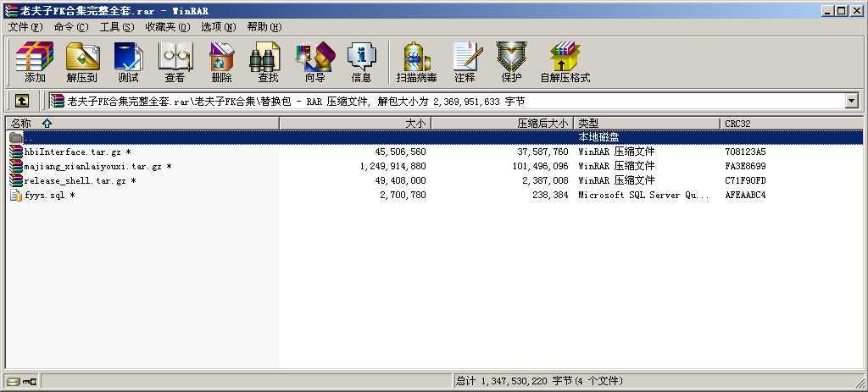
Task: Click the 添加 (Add) toolbar icon
Action: coord(35,62)
